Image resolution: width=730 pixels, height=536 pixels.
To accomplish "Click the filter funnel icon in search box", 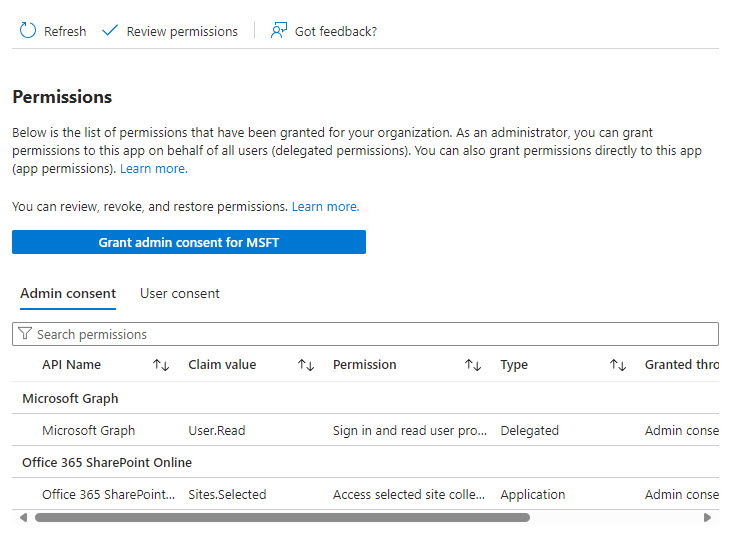I will tap(25, 333).
